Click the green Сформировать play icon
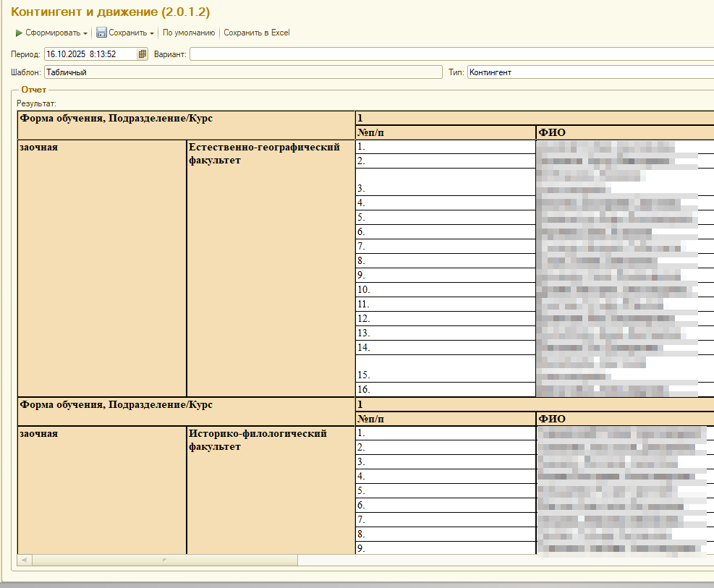Screen dimensions: 714x588 (x=20, y=33)
